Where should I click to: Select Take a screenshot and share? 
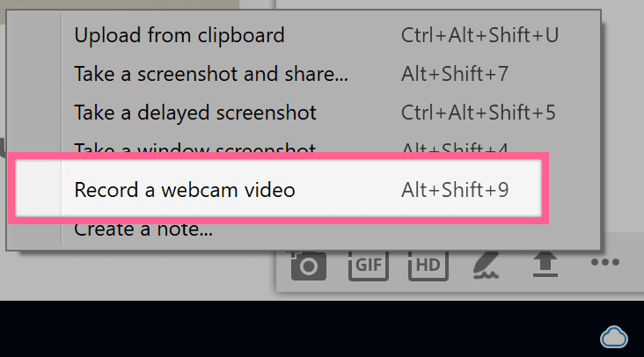click(x=211, y=75)
